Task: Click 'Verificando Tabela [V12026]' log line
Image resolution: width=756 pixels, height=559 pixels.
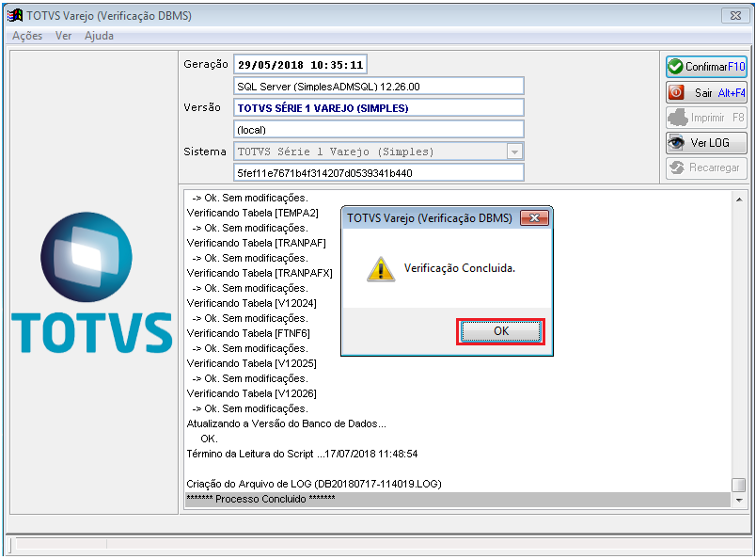Action: coord(252,393)
